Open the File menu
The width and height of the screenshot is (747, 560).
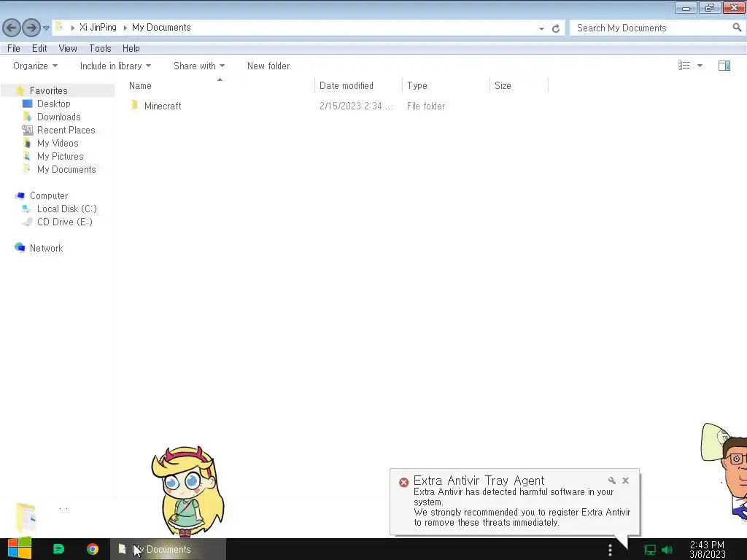click(14, 48)
